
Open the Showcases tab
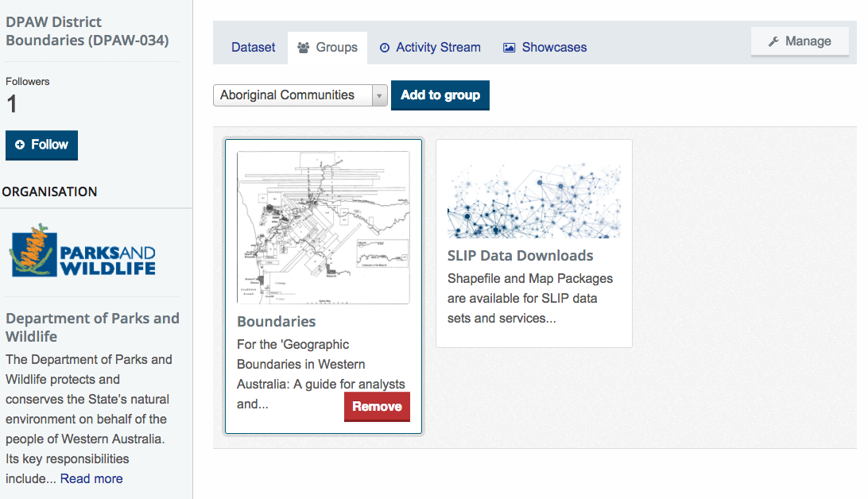click(x=544, y=48)
